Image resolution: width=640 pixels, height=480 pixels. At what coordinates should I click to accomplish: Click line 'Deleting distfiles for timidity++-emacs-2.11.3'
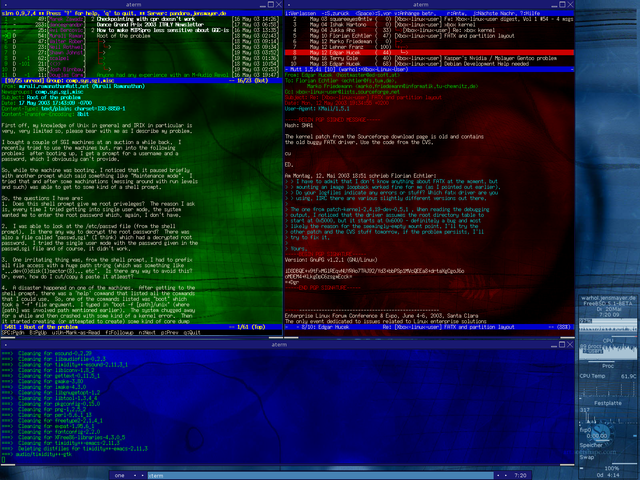pos(74,449)
